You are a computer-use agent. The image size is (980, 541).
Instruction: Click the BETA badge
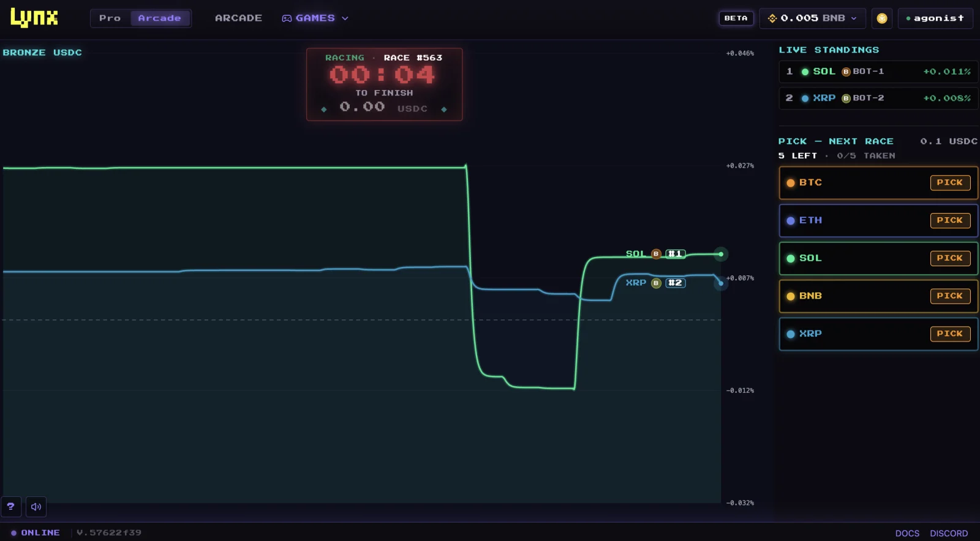[736, 18]
